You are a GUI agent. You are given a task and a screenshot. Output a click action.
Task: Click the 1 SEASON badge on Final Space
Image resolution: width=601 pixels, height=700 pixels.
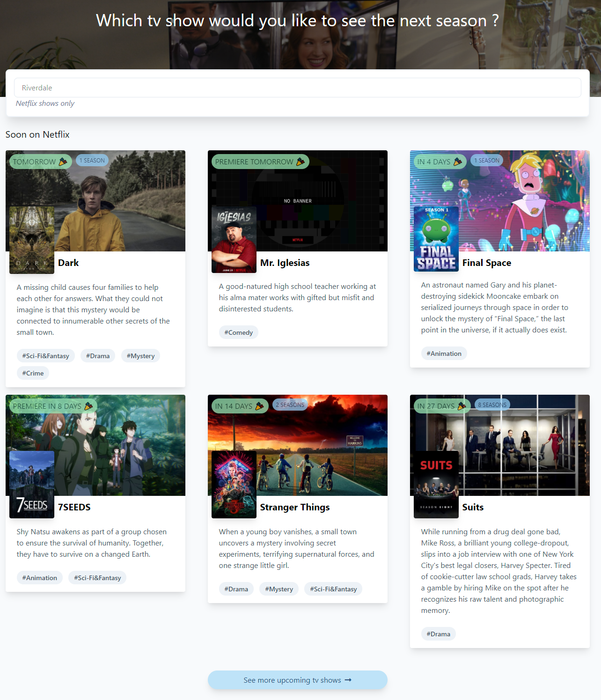click(487, 160)
